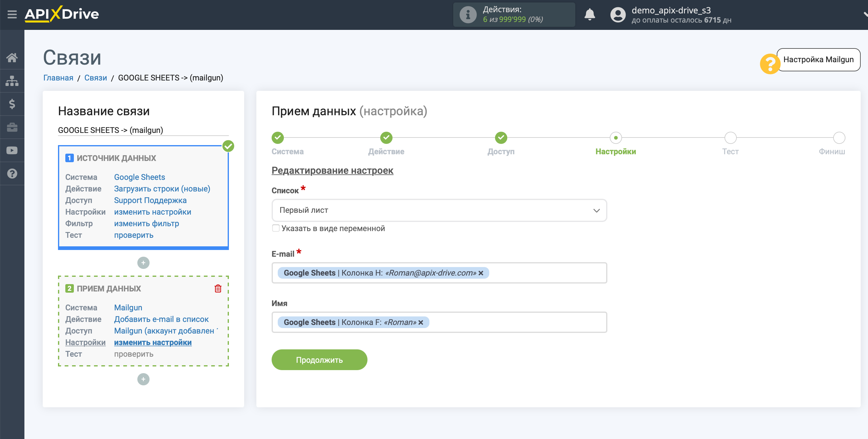
Task: Delete the data receiver block with trash icon
Action: click(218, 288)
